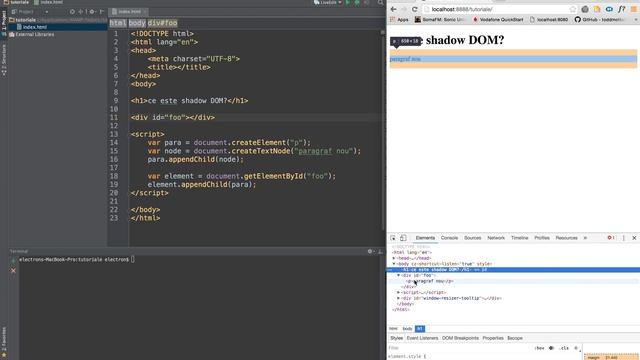Screen dimensions: 640x360
Task: Click the 'div#foo' breadcrumb in the editor
Action: pos(162,23)
